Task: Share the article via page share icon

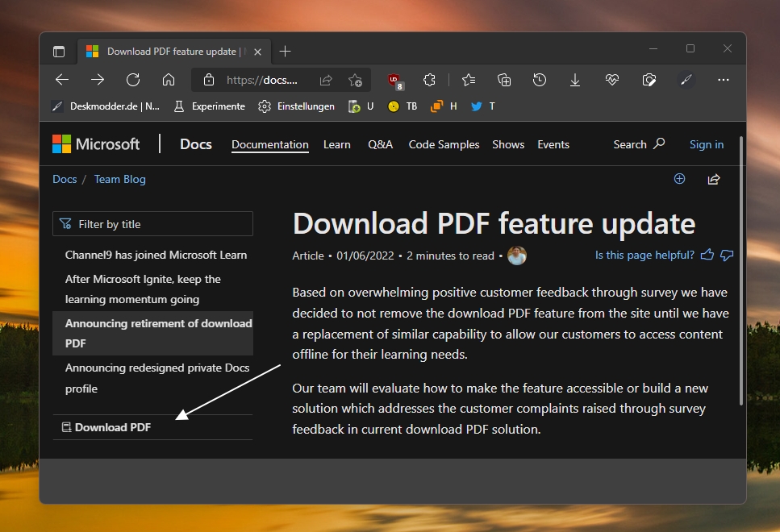Action: point(714,179)
